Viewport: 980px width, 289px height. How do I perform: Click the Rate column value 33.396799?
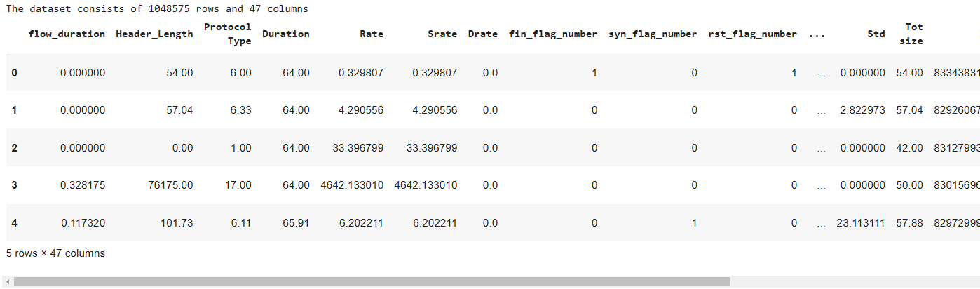click(358, 147)
